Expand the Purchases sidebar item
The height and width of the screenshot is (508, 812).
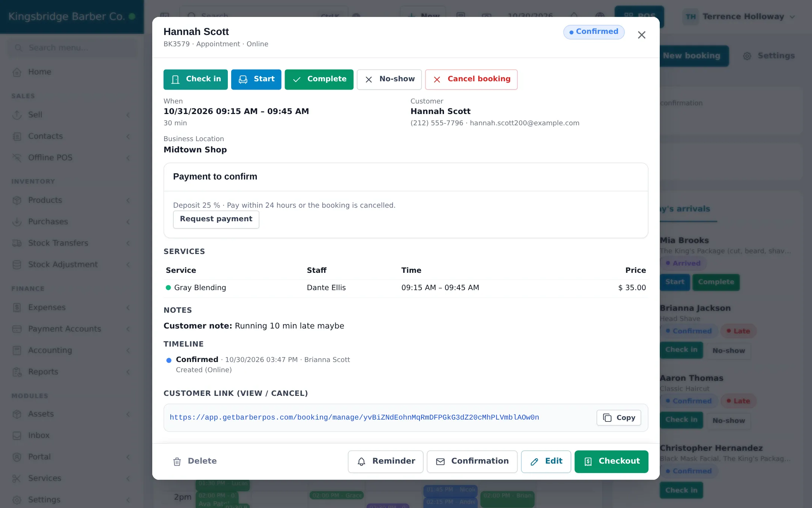click(72, 222)
